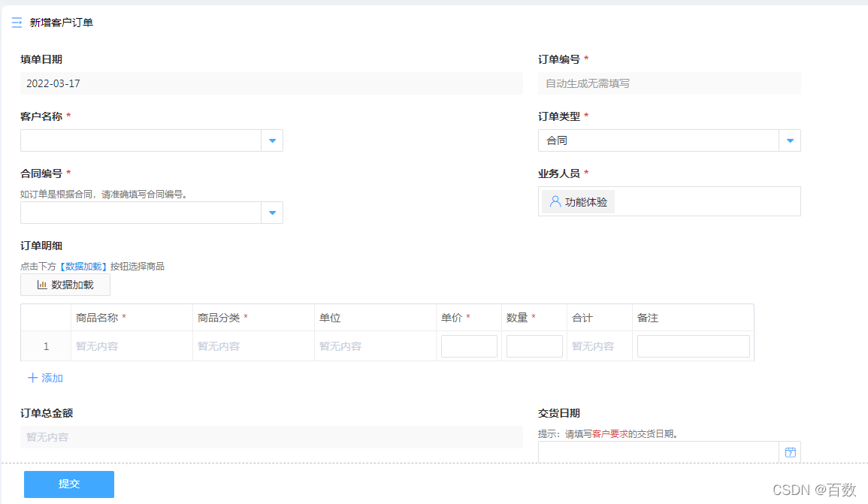This screenshot has height=504, width=868.
Task: Click the calendar icon in 交货日期 field
Action: point(790,452)
